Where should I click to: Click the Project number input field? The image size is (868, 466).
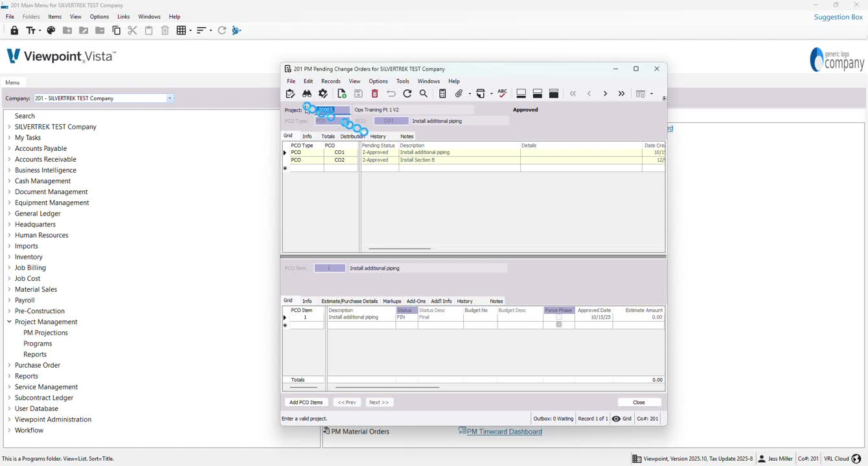click(x=332, y=110)
